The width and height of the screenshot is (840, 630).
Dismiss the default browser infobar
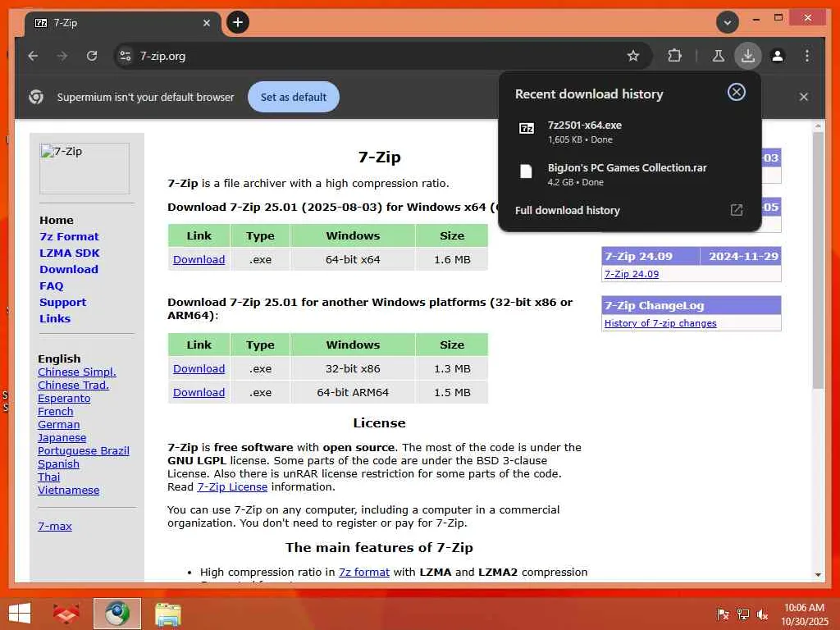(804, 97)
